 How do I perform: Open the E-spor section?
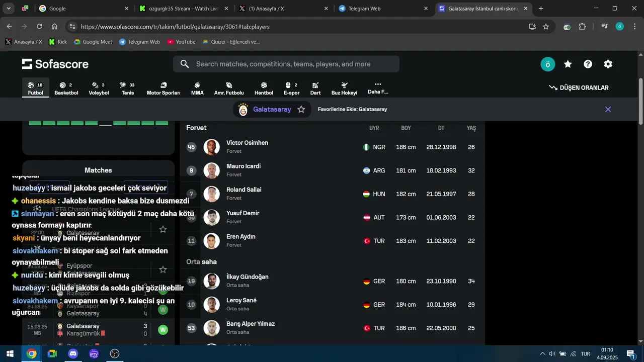point(291,88)
